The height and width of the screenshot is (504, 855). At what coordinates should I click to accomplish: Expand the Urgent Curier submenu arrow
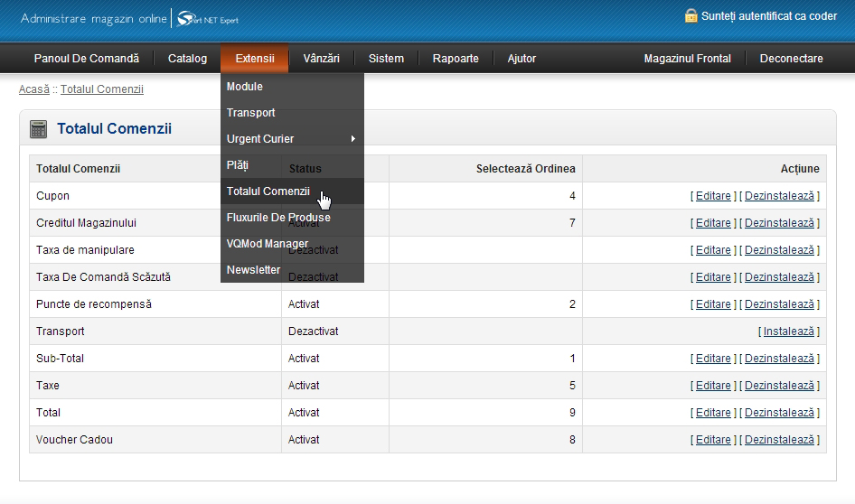(352, 139)
